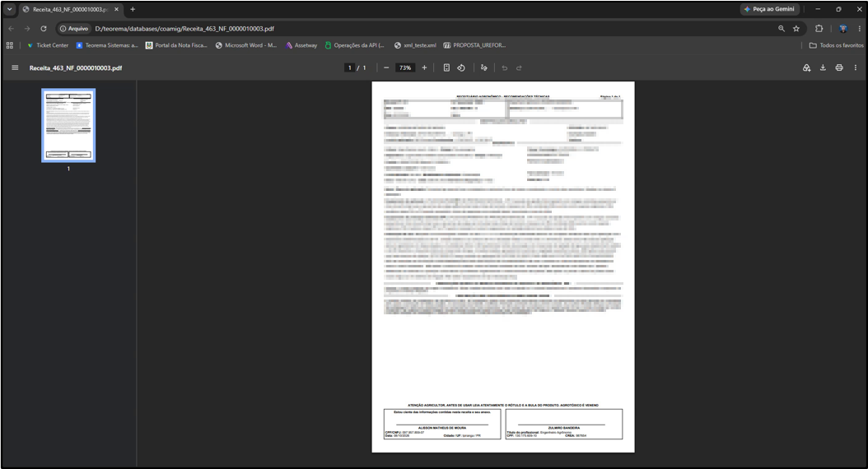Open a new browser tab
The height and width of the screenshot is (469, 868).
click(133, 9)
